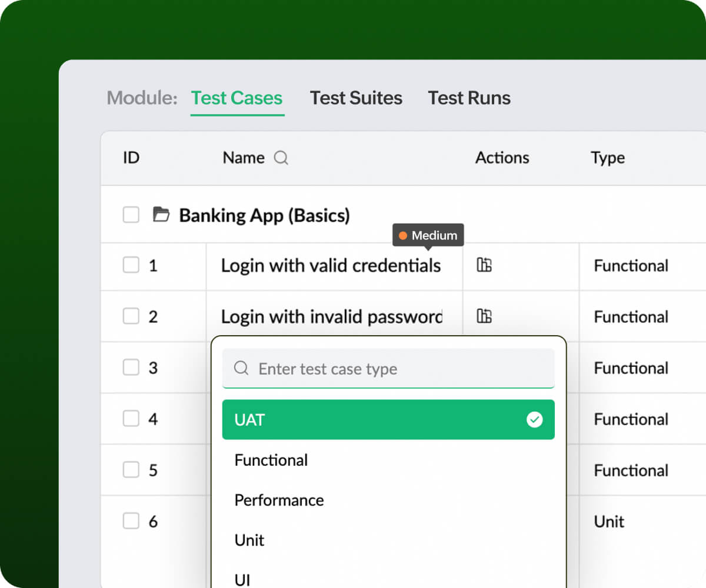Choose UI from the type list

click(x=241, y=579)
